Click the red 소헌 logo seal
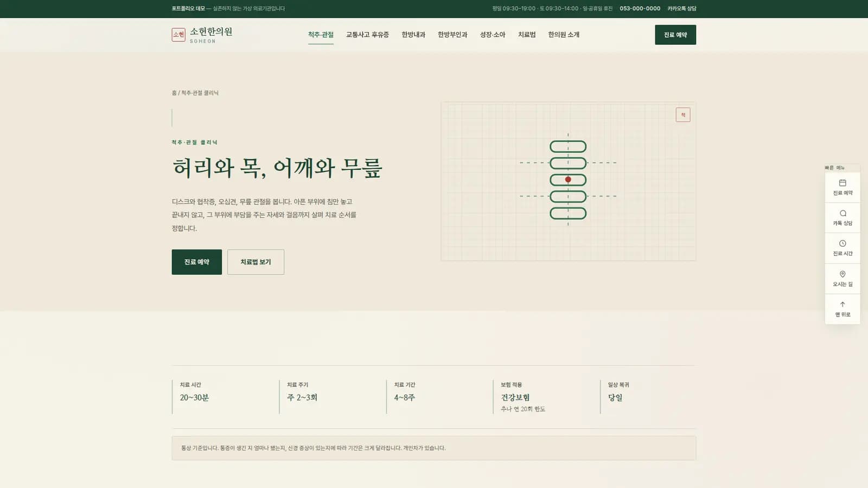868x488 pixels. 178,35
